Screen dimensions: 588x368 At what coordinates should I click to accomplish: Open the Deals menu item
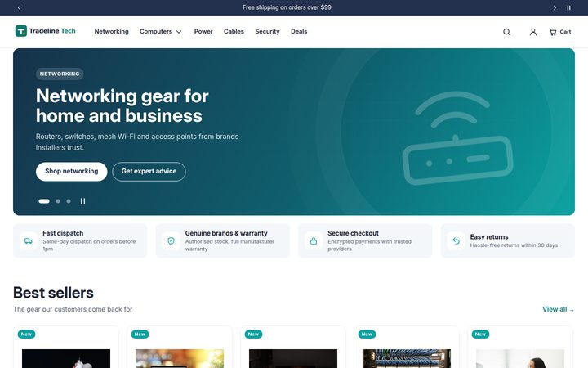299,32
